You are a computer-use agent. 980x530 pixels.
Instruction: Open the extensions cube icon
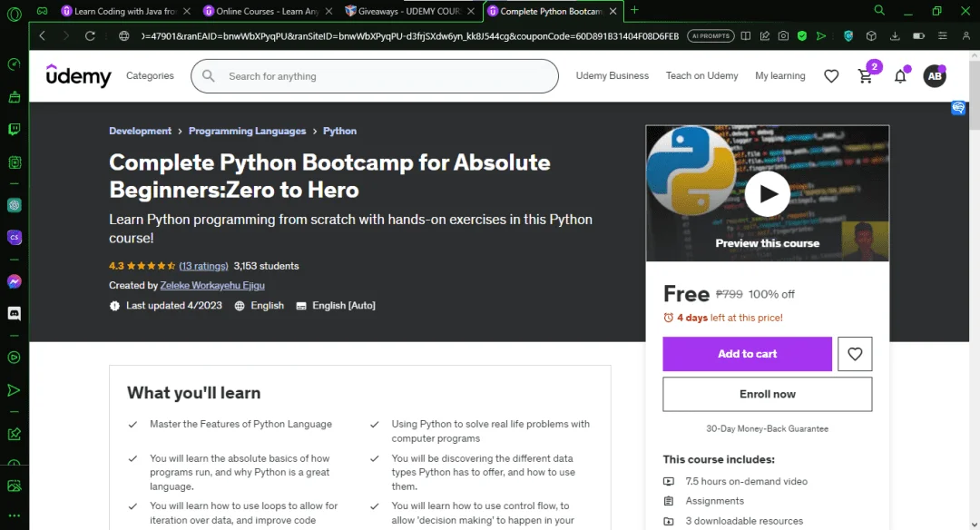(871, 36)
